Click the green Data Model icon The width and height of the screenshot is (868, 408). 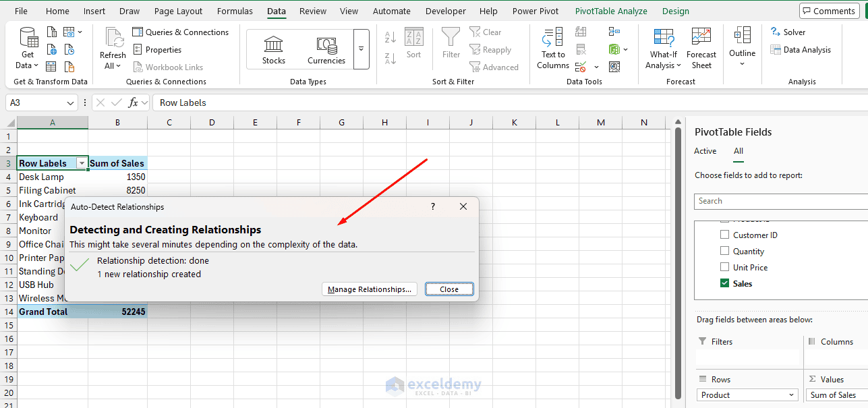coord(614,49)
